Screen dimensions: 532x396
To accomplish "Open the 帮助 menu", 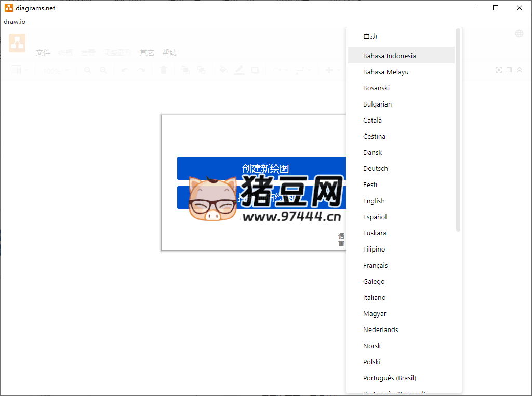I will pos(169,52).
